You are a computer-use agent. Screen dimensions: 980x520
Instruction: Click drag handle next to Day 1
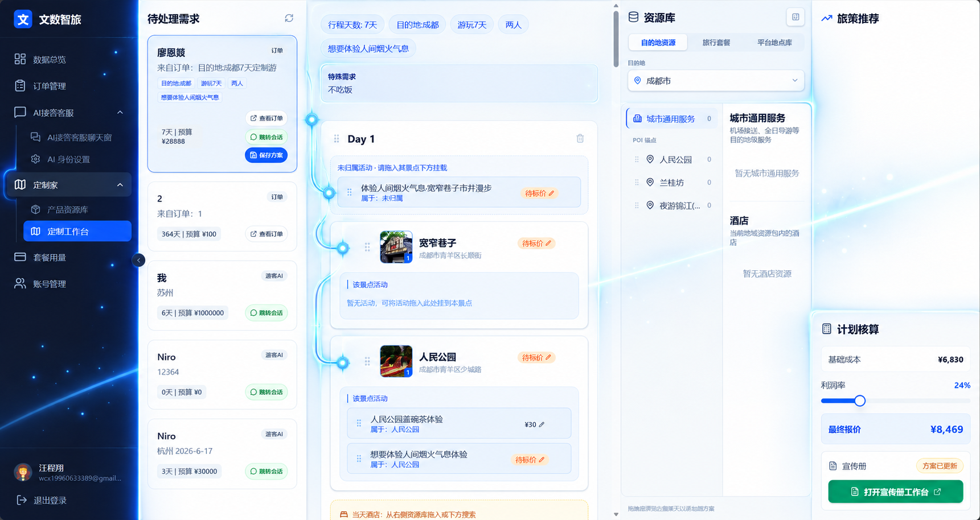(337, 139)
